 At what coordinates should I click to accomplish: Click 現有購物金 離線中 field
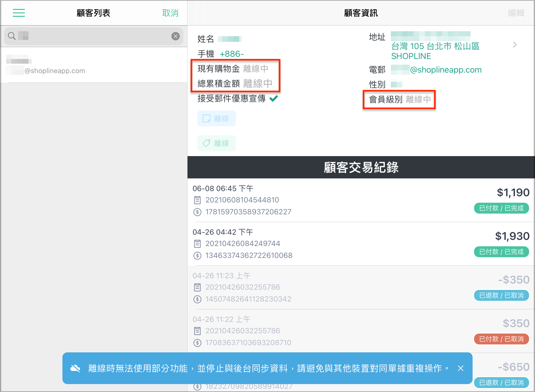coord(233,69)
